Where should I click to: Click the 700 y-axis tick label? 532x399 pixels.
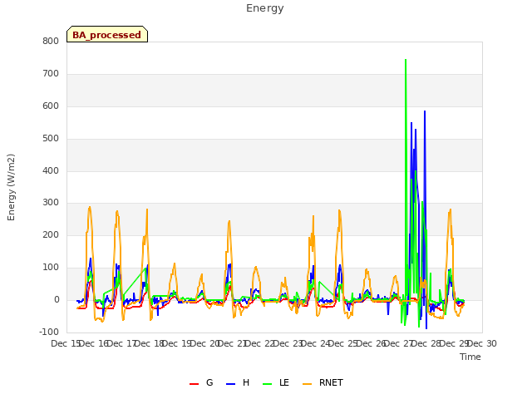[51, 74]
